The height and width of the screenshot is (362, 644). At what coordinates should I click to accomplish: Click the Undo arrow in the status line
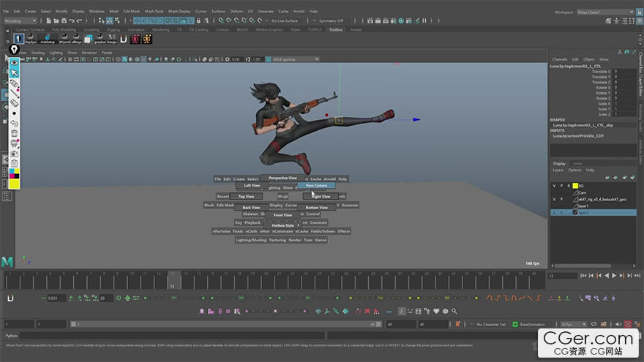coord(72,20)
